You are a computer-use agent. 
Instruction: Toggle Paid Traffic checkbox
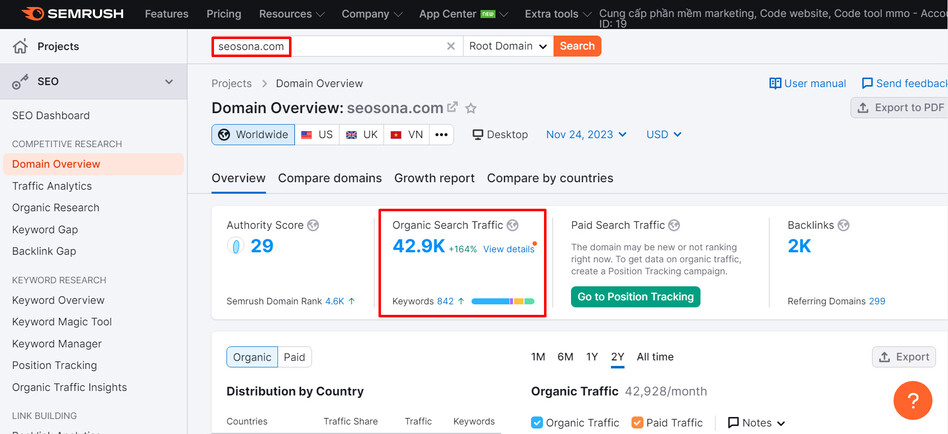(637, 423)
